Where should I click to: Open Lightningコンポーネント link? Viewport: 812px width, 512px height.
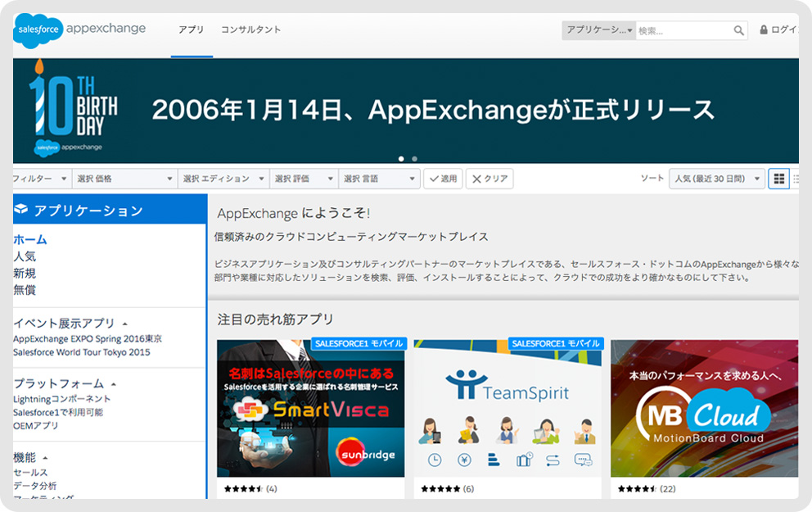click(x=61, y=399)
